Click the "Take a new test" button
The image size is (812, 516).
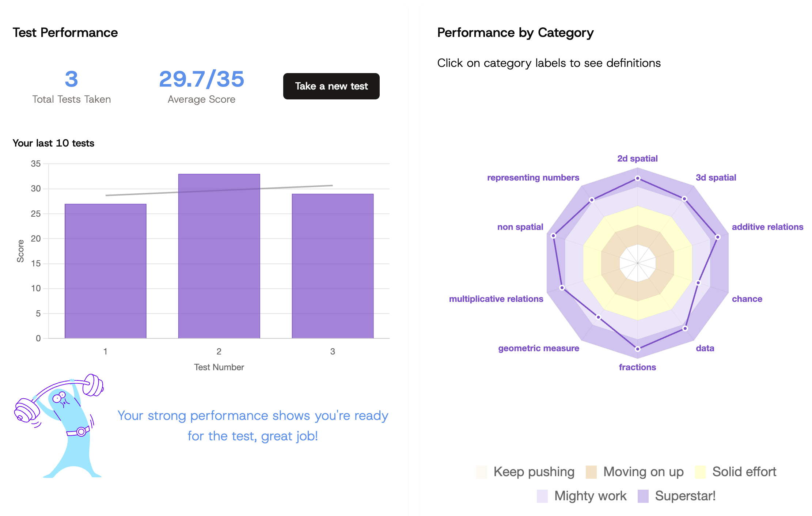coord(331,86)
